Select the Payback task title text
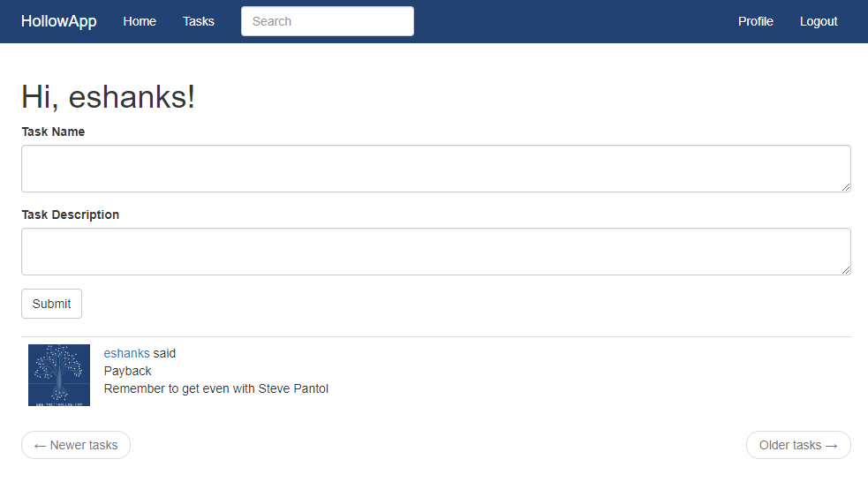Viewport: 868px width, 482px height. [x=127, y=371]
